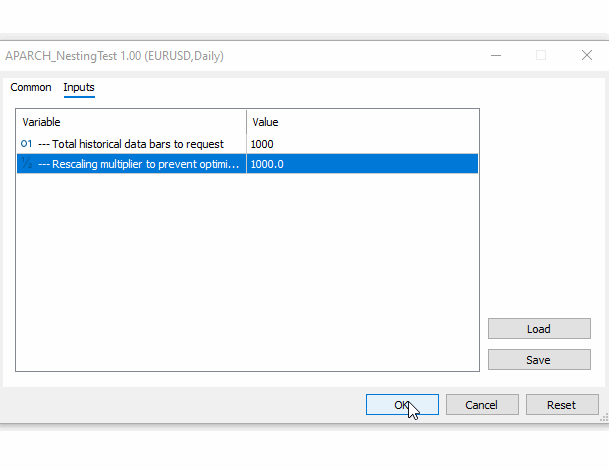
Task: Click the Value column header
Action: (x=362, y=122)
